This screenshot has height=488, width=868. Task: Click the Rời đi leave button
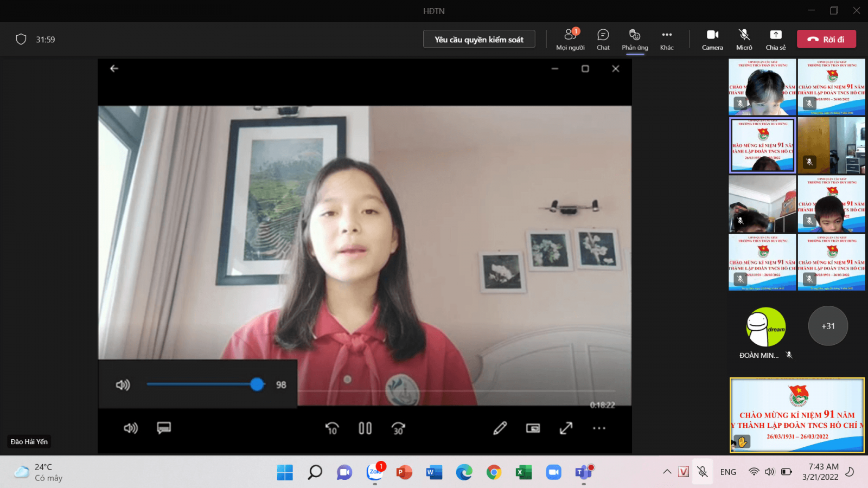[826, 39]
